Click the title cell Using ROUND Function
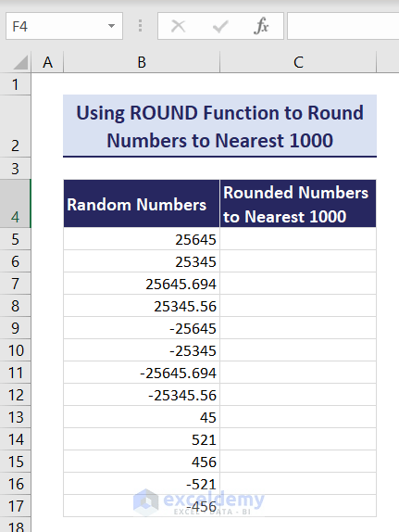Viewport: 399px width, 532px height. (219, 126)
